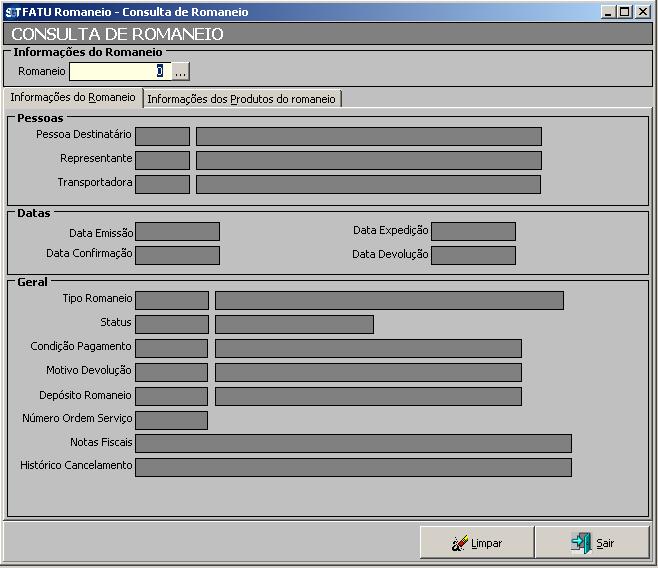Minimize the Consulta de Romaneio window
Viewport: 658px width, 568px height.
[x=608, y=12]
